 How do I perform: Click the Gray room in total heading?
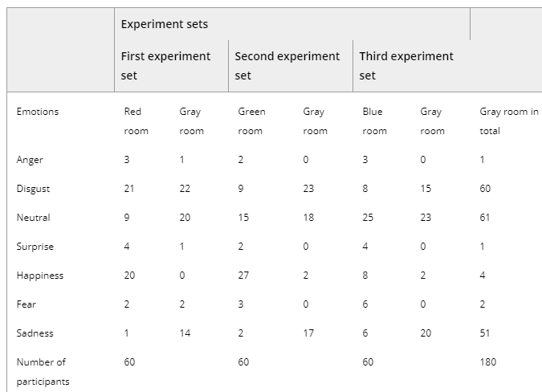[508, 121]
